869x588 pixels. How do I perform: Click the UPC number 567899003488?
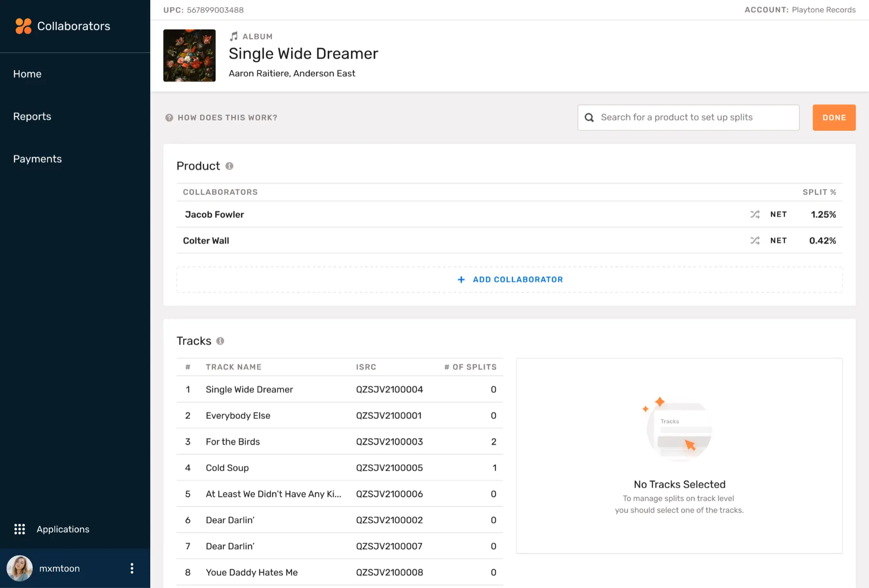pos(215,10)
